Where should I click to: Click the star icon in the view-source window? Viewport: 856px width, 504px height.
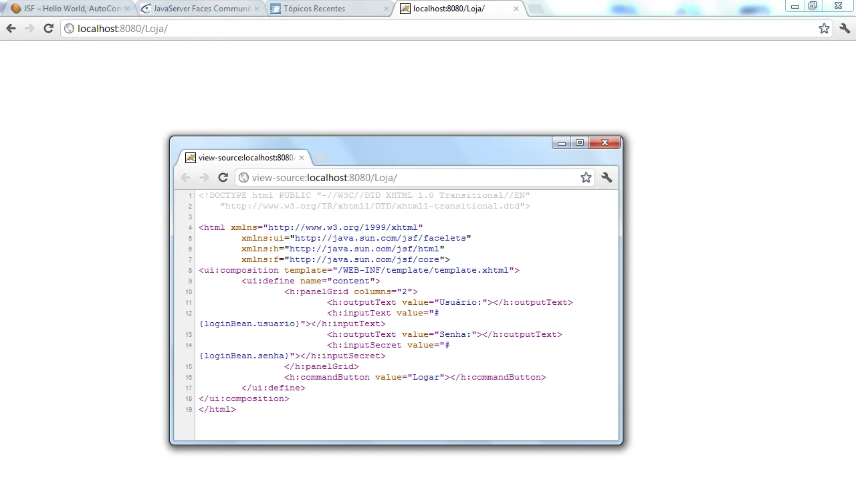point(586,177)
